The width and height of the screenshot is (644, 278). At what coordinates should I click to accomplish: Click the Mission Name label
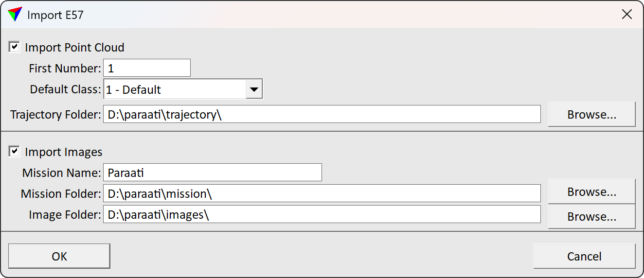click(61, 173)
